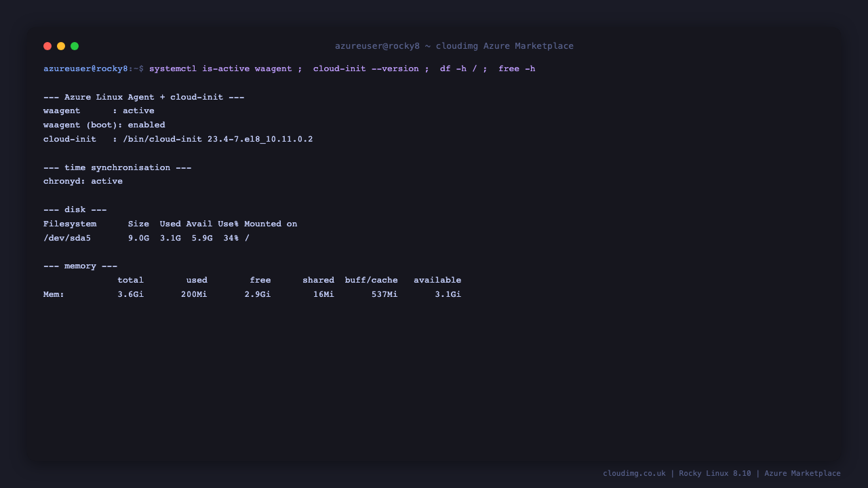
Task: Click the footer 'cloudimg.co.uk | Rocky Linux 8.10' text
Action: coord(677,473)
